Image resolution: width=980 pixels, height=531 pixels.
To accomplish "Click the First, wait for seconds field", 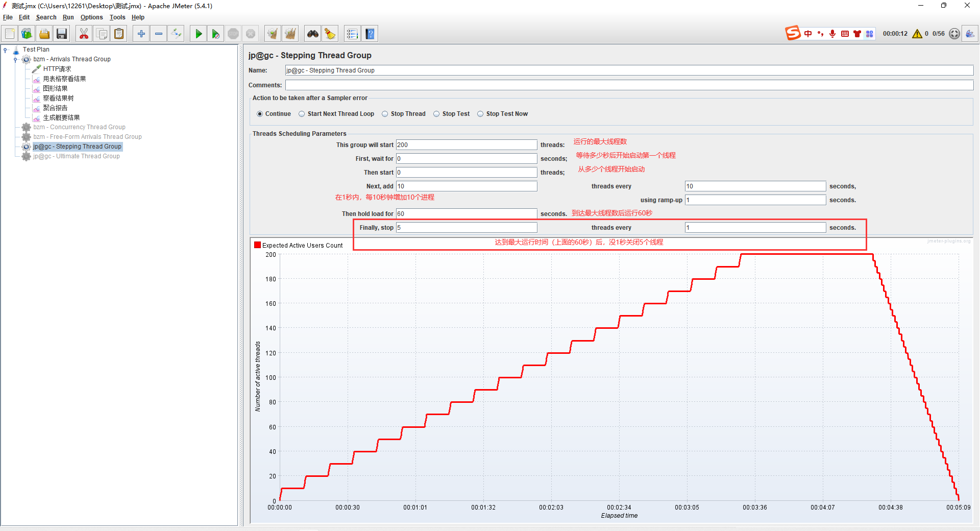I will tap(467, 159).
